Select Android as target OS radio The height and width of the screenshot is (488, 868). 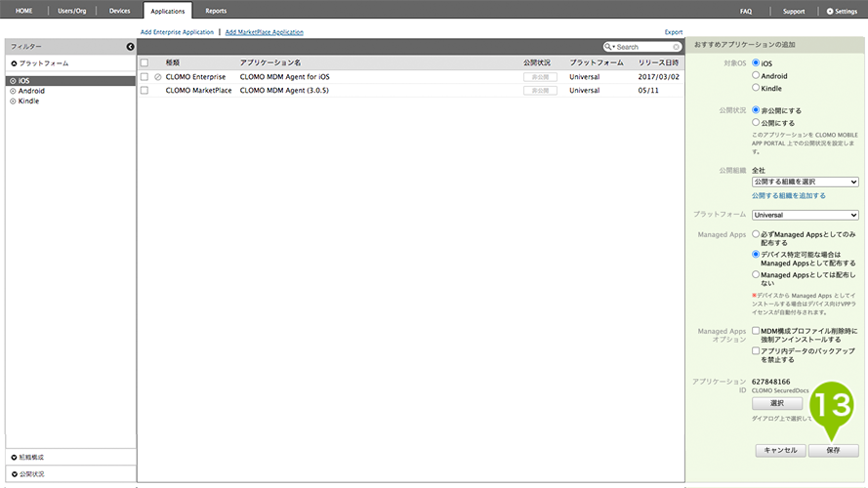coord(756,75)
